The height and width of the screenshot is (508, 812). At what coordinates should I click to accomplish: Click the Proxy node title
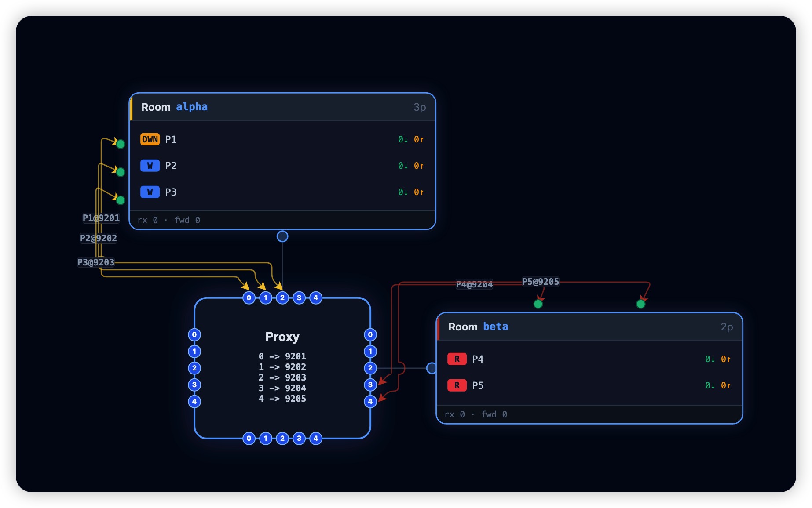(x=282, y=337)
